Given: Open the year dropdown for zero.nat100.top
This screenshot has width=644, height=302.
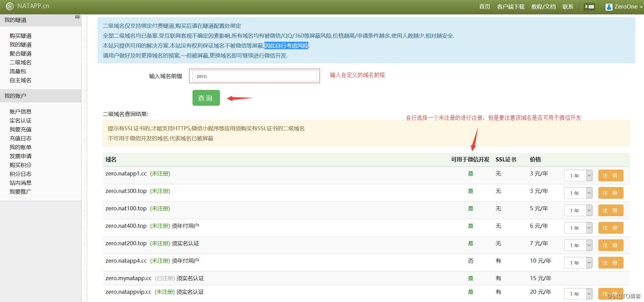Looking at the screenshot, I should (x=578, y=210).
